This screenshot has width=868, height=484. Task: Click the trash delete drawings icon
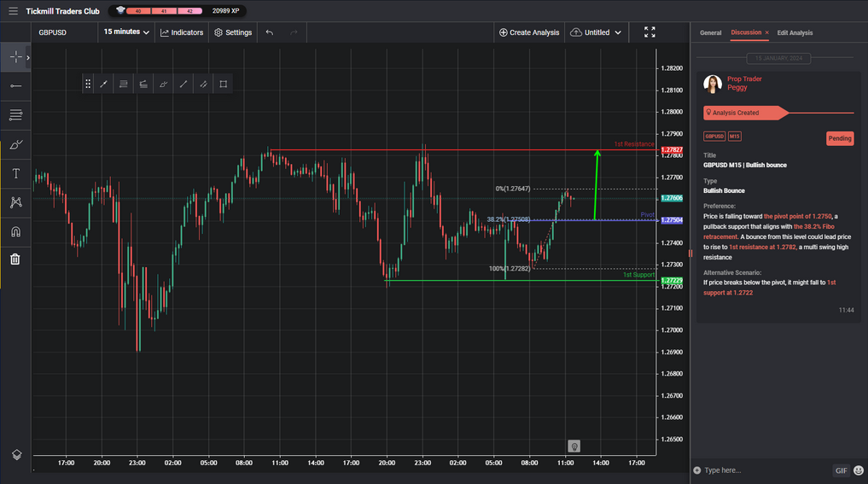click(15, 259)
